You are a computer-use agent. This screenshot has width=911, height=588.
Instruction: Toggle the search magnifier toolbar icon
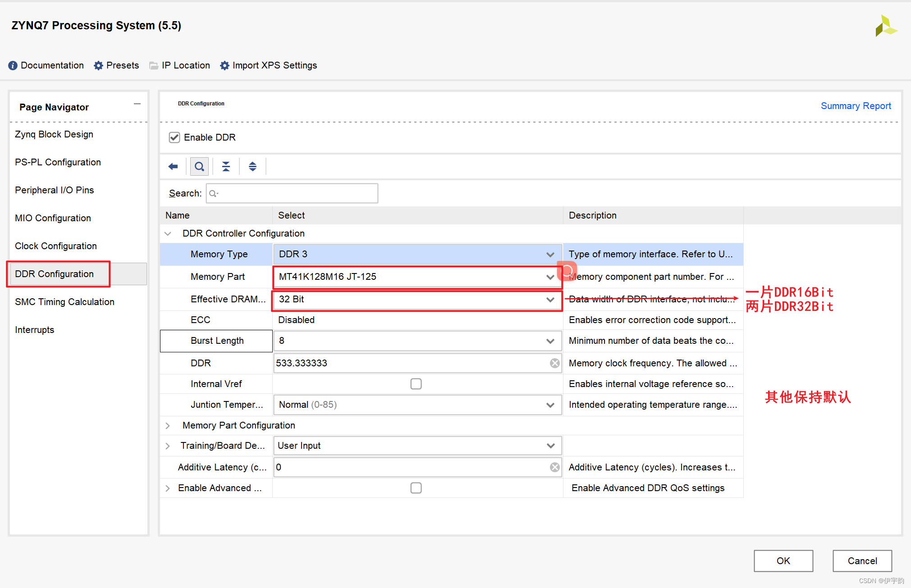click(x=199, y=167)
